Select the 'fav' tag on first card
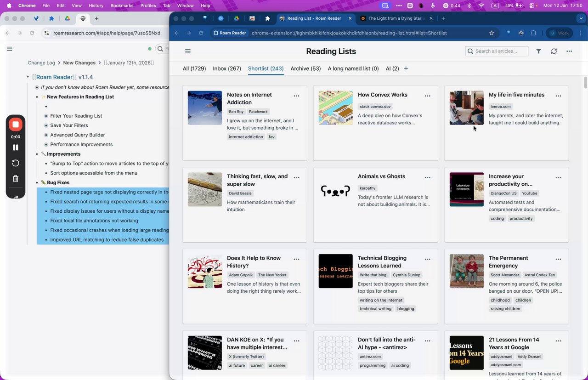This screenshot has height=380, width=588. (271, 137)
